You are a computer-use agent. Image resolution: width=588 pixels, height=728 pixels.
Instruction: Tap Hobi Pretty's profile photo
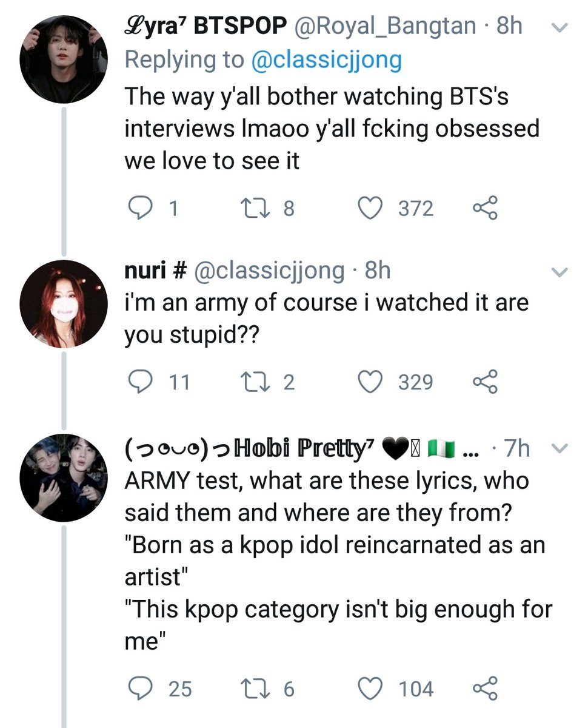tap(64, 479)
